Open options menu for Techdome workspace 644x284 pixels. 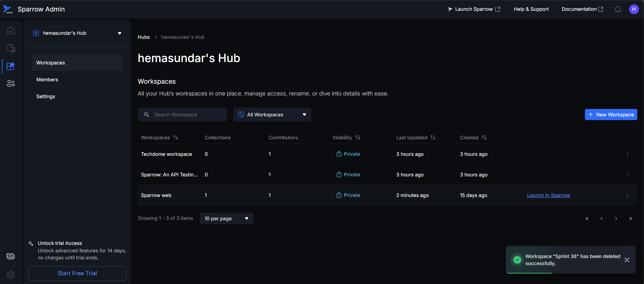pos(627,154)
